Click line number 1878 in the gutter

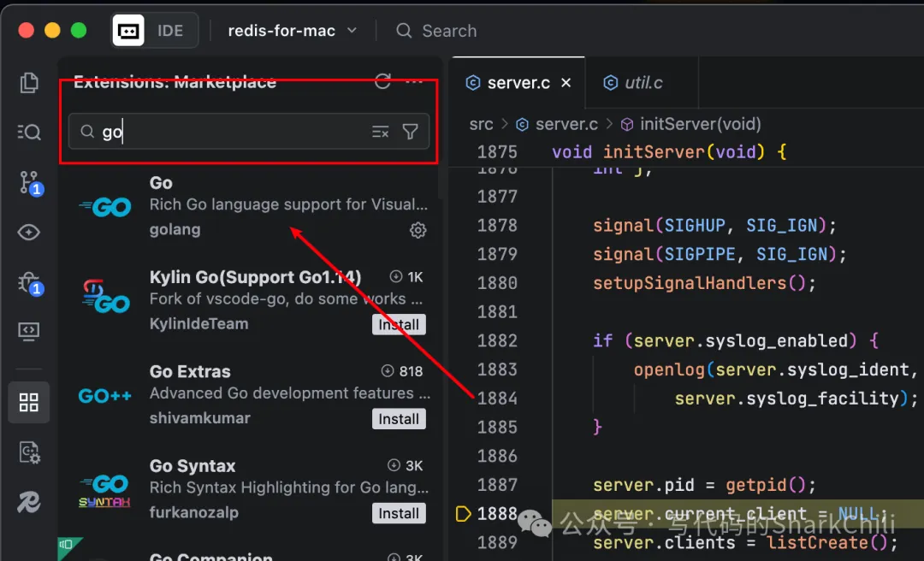pos(497,225)
